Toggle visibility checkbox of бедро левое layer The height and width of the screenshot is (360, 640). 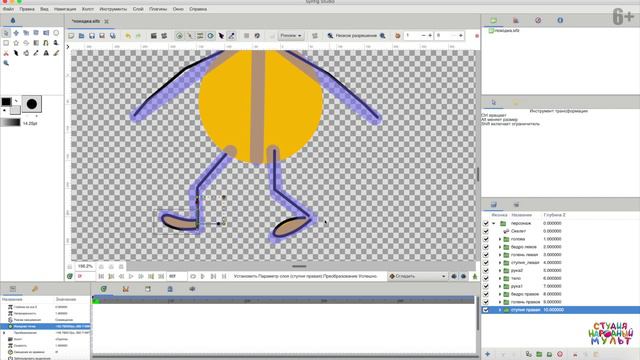click(x=486, y=247)
